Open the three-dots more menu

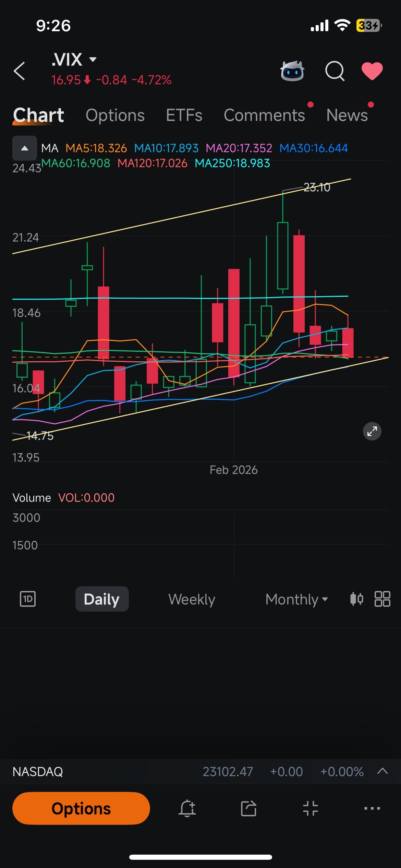coord(372,808)
